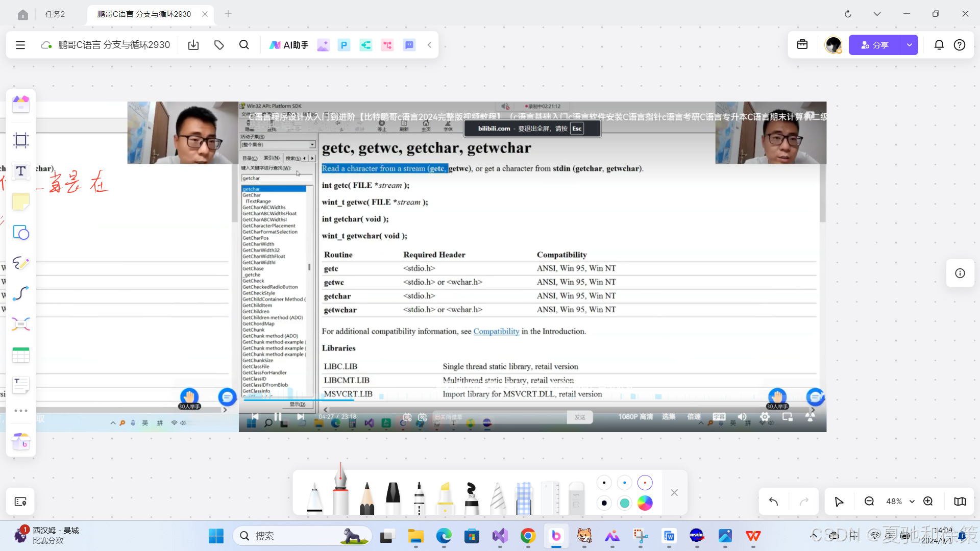Image resolution: width=980 pixels, height=551 pixels.
Task: Pick the eraser tool
Action: tap(576, 497)
